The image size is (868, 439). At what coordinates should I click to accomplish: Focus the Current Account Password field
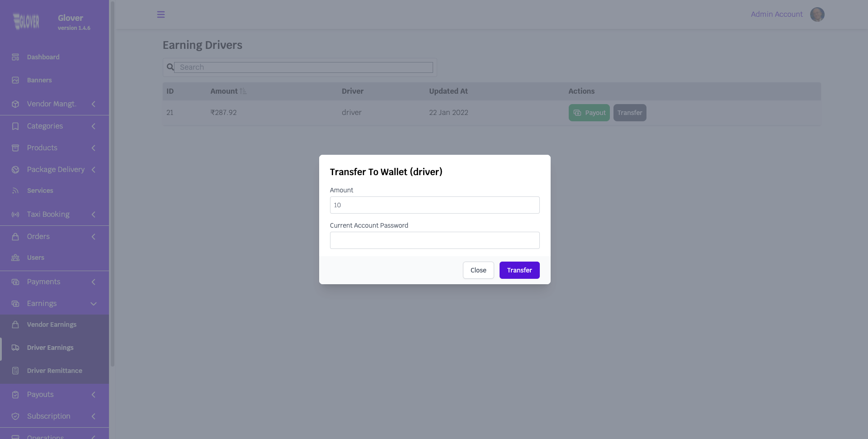tap(434, 240)
